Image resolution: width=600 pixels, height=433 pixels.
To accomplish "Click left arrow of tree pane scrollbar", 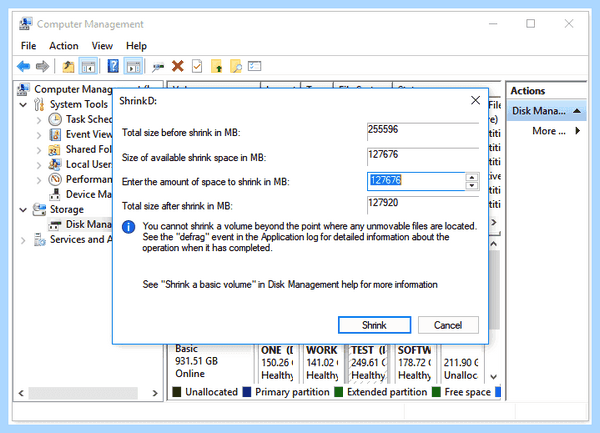I will coord(21,393).
